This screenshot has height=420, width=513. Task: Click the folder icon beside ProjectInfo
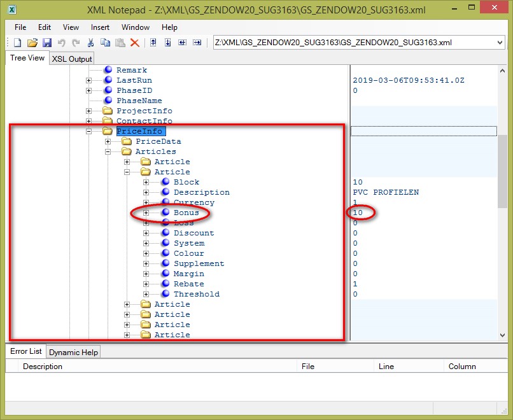point(108,111)
